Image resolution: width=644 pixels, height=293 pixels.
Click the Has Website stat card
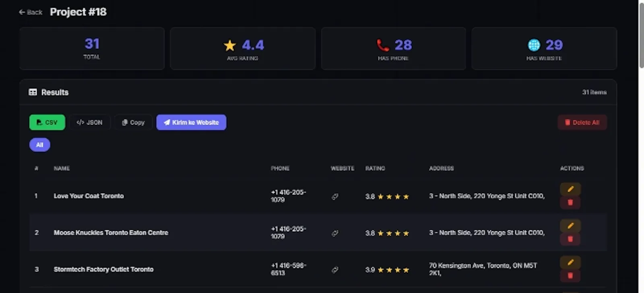(x=544, y=48)
